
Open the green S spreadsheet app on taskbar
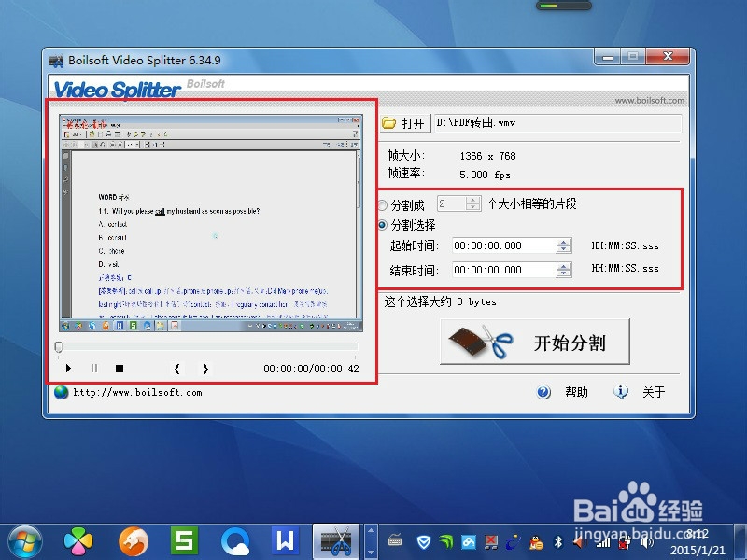coord(184,541)
